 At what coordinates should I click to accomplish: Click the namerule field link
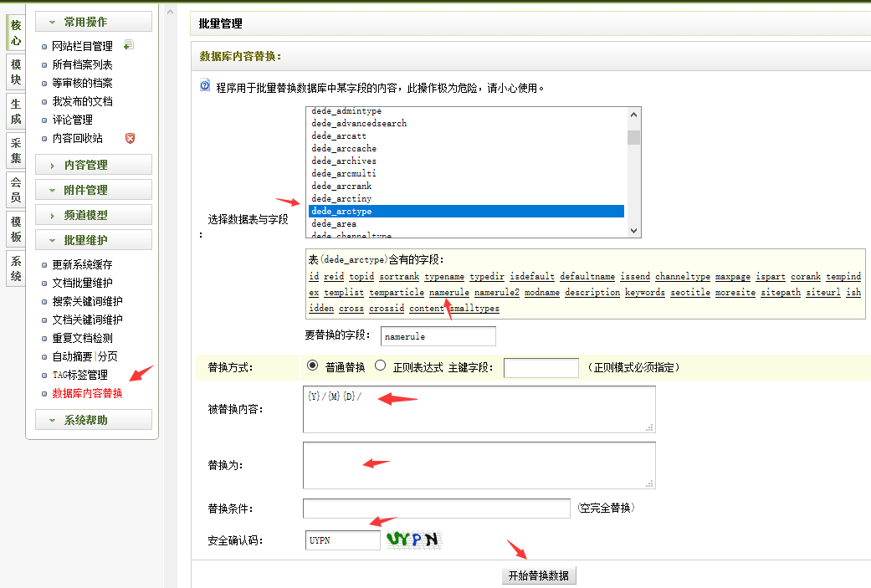pos(448,293)
